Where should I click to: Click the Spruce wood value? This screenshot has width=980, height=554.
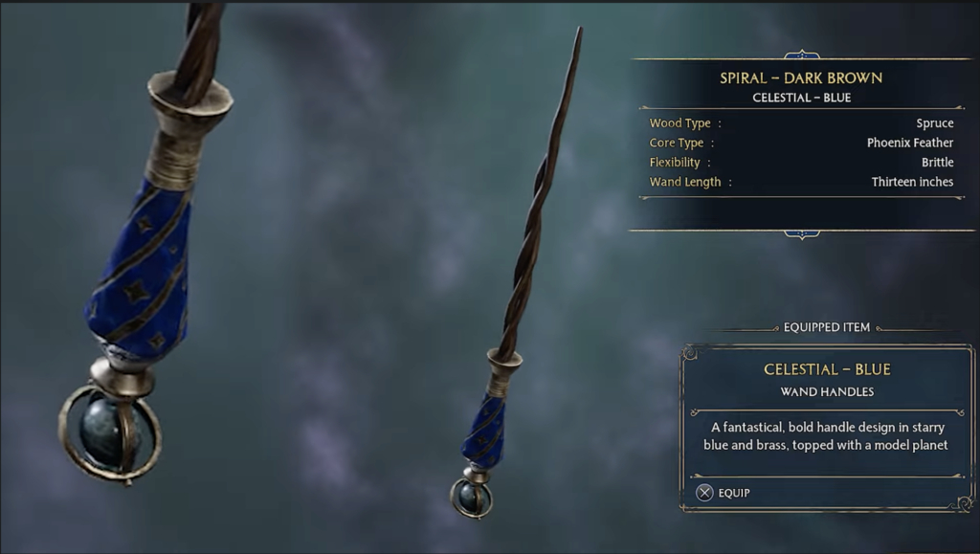934,123
